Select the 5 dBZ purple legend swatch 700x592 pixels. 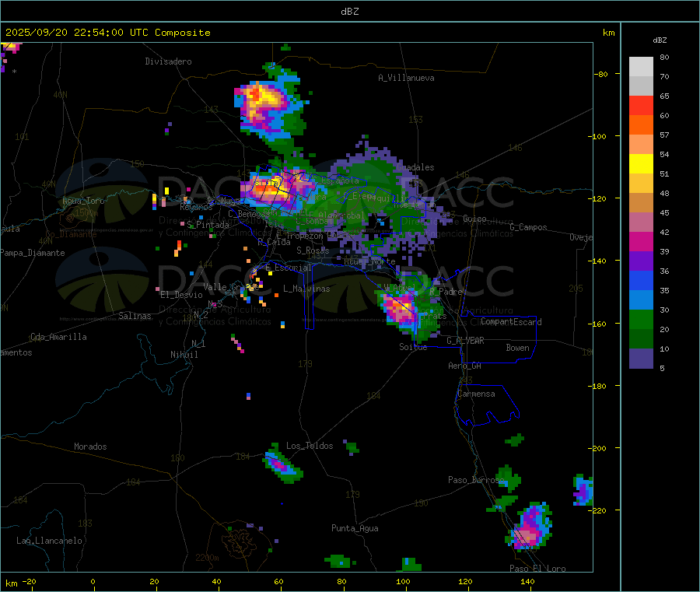641,359
